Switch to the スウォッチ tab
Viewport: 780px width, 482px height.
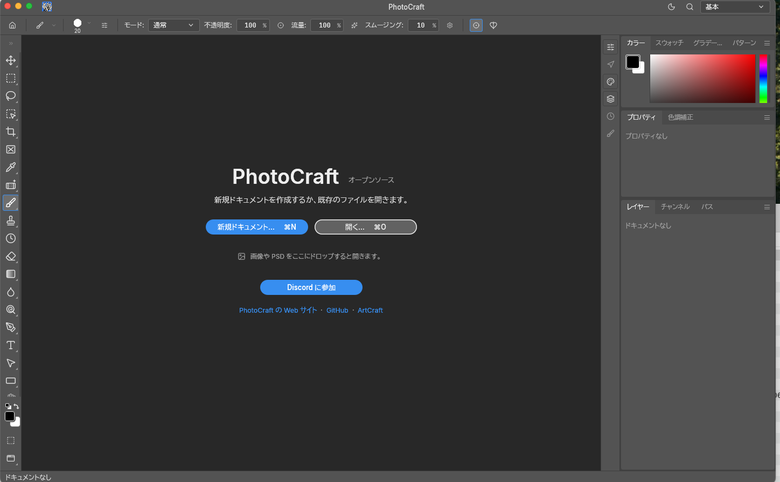(x=669, y=43)
